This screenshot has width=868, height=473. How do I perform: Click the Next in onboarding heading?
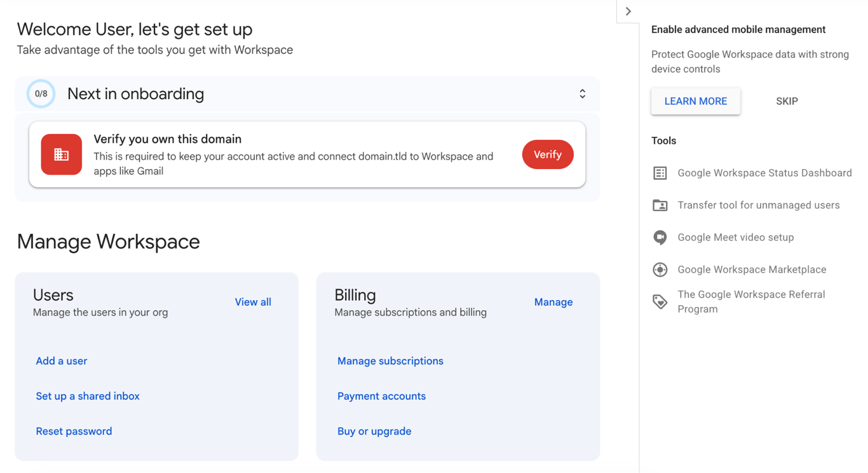click(x=136, y=94)
